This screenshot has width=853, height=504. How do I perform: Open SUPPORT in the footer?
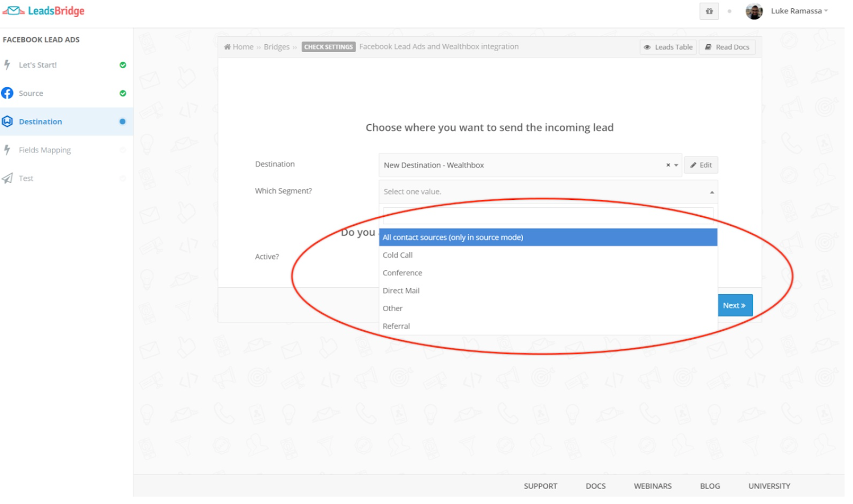[541, 486]
